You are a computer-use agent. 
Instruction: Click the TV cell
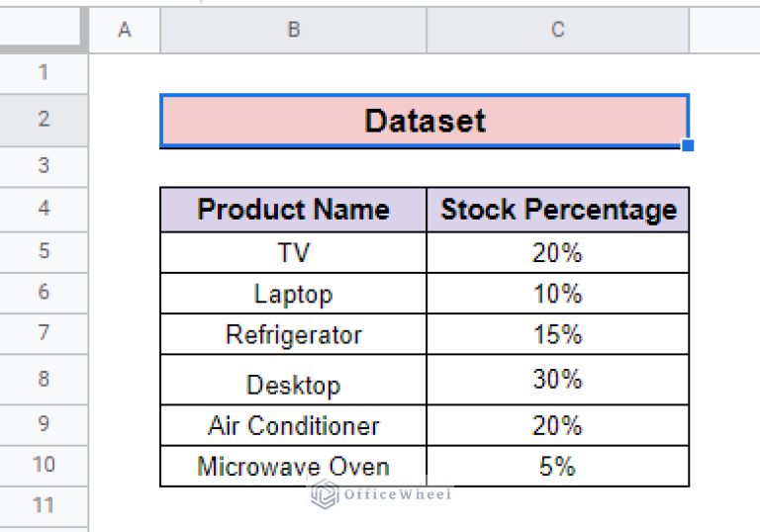pyautogui.click(x=294, y=253)
